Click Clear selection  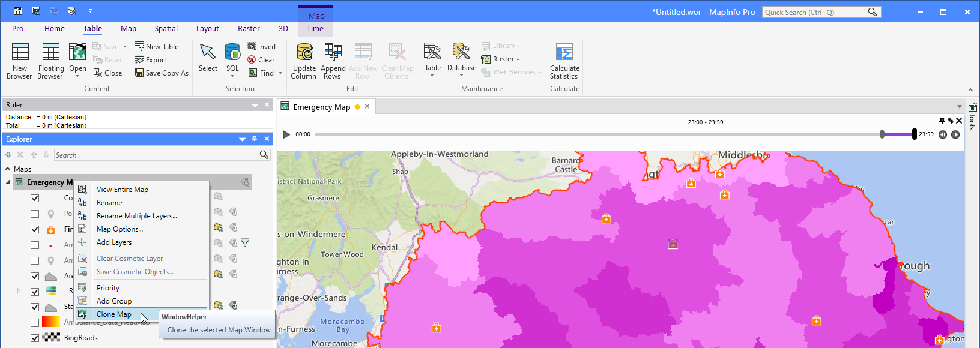tap(261, 59)
